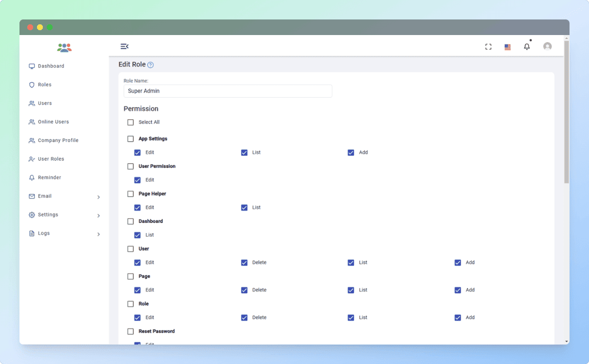
Task: Uncheck Edit under Role permission
Action: click(137, 317)
